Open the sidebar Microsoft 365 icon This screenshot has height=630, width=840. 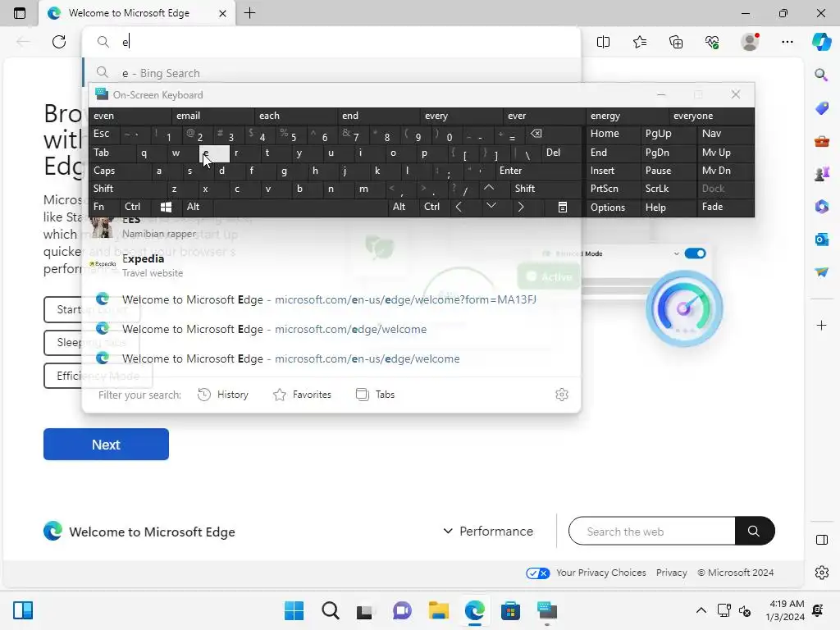click(x=822, y=206)
